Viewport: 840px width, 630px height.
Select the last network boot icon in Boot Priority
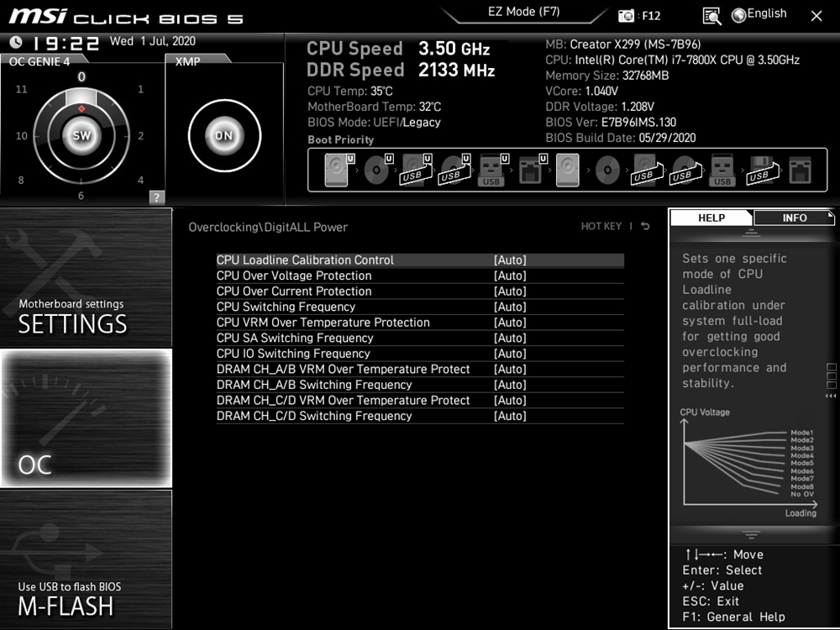pyautogui.click(x=801, y=171)
